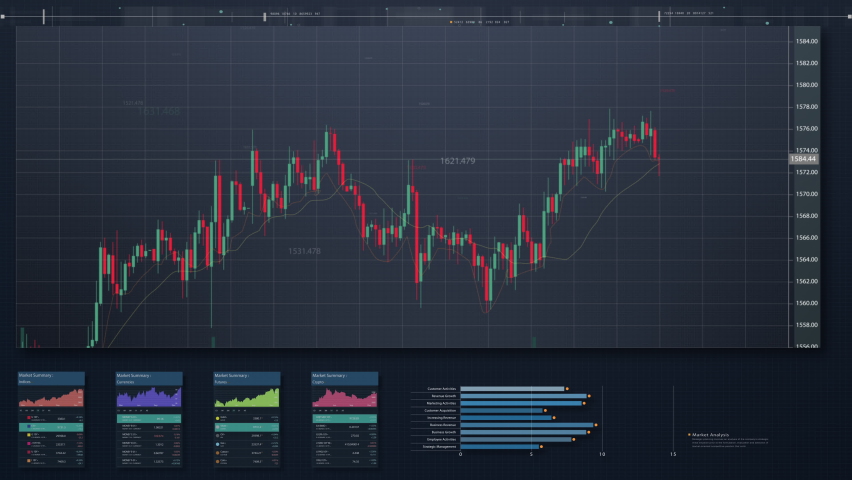Click the Customer Activities bar

click(512, 389)
